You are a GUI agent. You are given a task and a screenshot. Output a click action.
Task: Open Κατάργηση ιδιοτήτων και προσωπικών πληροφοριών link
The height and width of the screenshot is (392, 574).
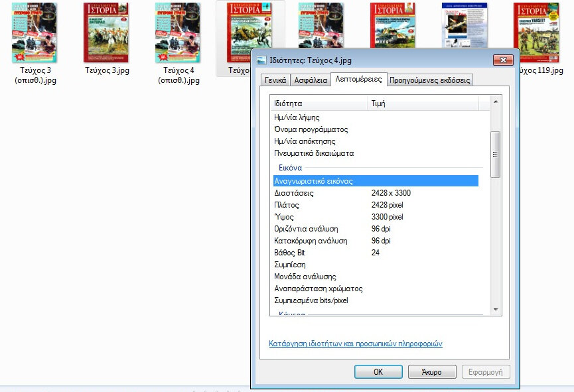coord(355,344)
